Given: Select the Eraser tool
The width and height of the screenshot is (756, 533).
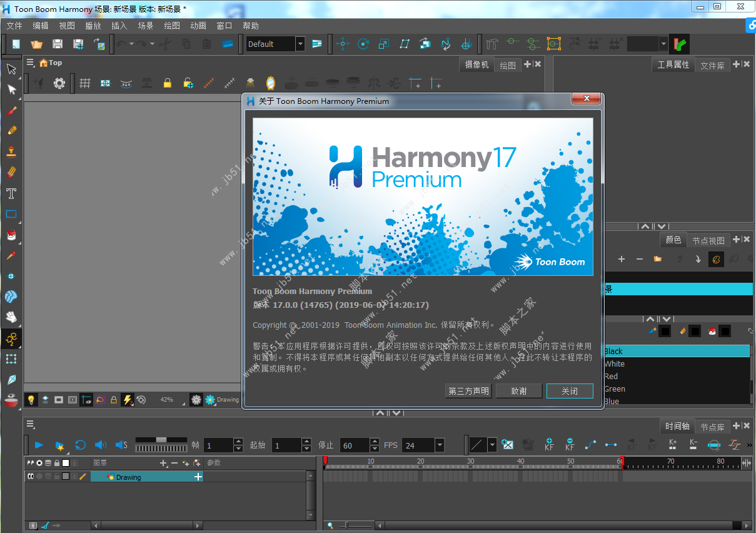Looking at the screenshot, I should click(x=11, y=171).
